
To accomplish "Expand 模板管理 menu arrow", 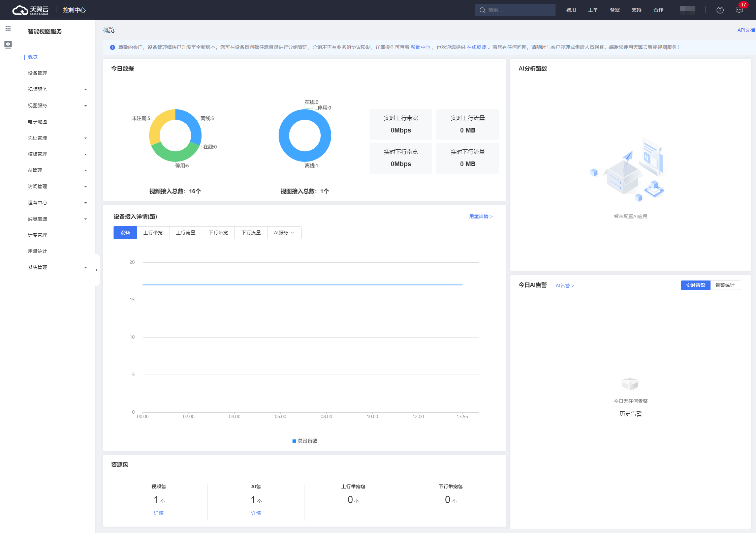I will point(86,154).
